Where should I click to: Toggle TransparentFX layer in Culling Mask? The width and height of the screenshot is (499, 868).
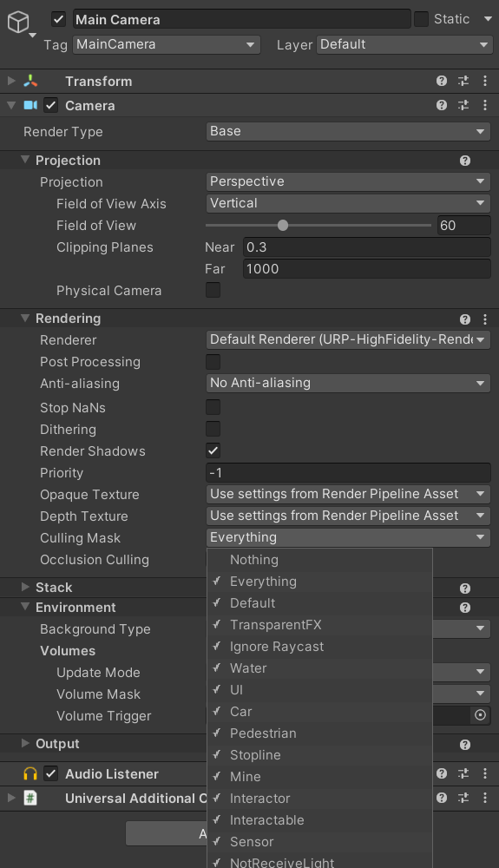(x=319, y=625)
